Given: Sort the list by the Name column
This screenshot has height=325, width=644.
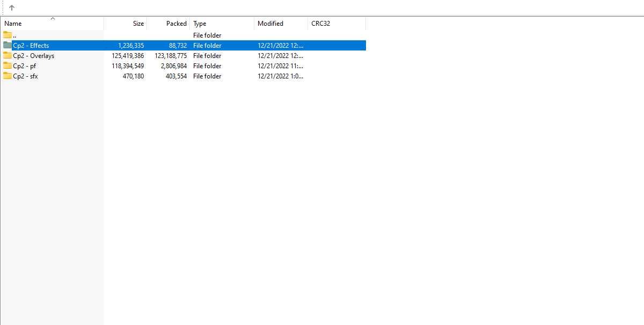Looking at the screenshot, I should (x=52, y=24).
